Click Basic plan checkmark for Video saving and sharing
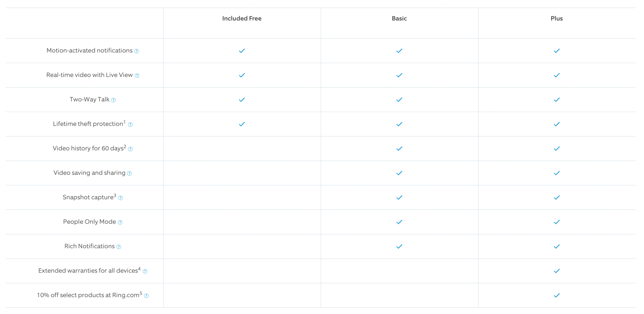 pos(399,173)
